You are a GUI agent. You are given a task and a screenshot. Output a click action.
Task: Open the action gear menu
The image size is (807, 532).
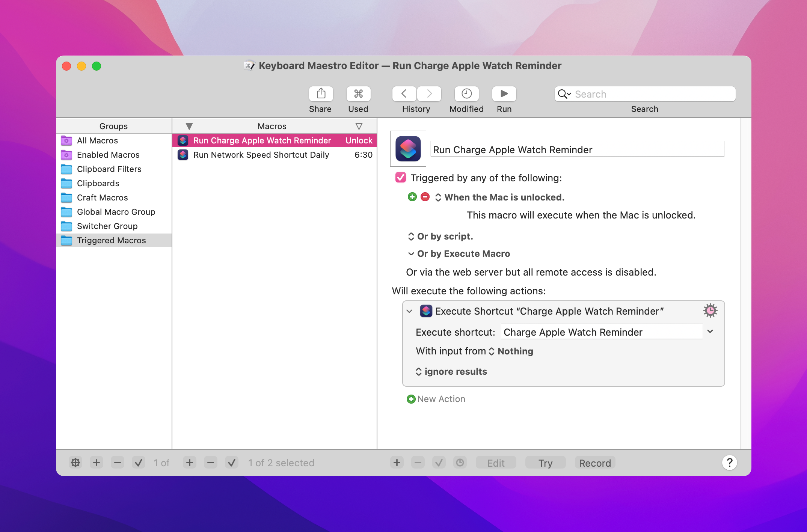pyautogui.click(x=710, y=310)
